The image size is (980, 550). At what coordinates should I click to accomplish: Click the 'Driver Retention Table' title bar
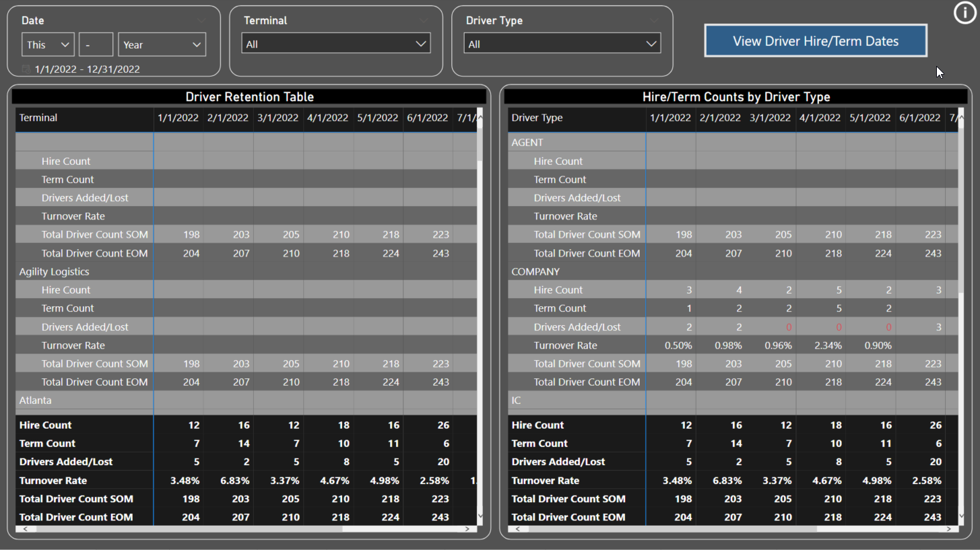click(x=249, y=96)
